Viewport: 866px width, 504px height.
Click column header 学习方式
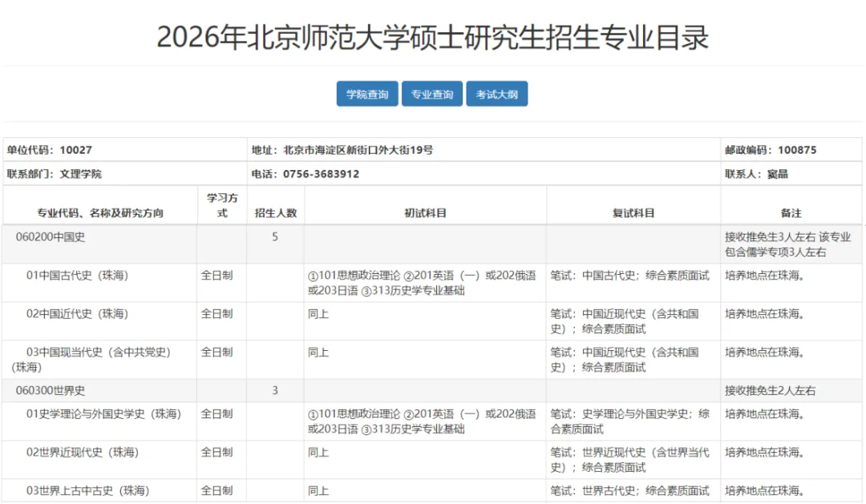[x=222, y=205]
